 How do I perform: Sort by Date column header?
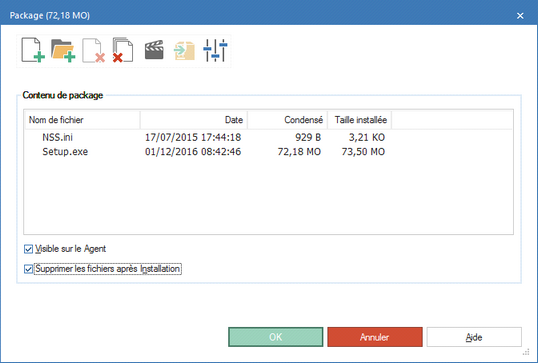pos(194,120)
